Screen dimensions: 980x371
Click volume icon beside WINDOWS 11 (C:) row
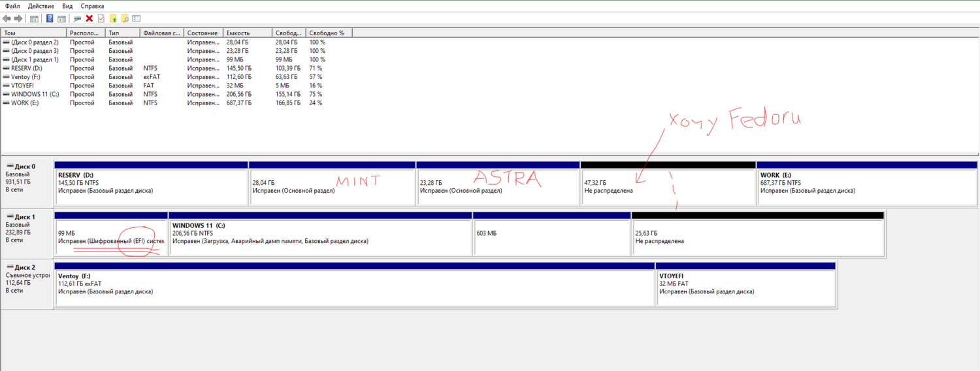point(7,94)
